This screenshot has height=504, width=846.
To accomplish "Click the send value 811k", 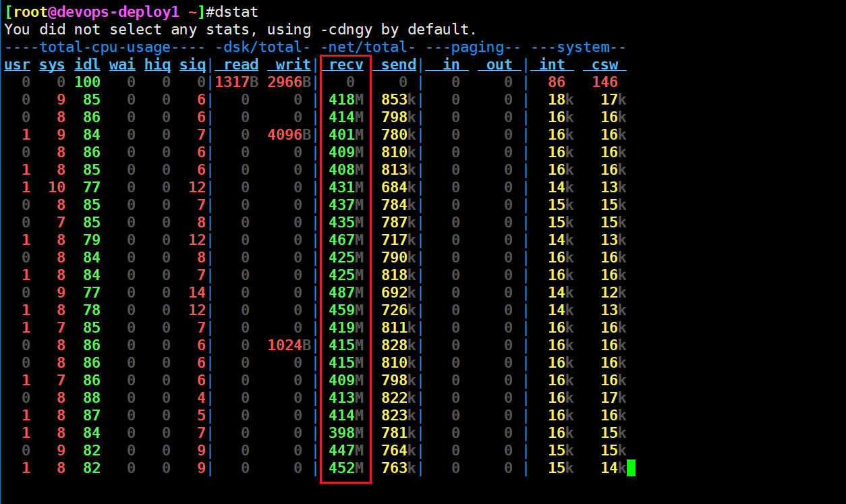I will coord(399,328).
